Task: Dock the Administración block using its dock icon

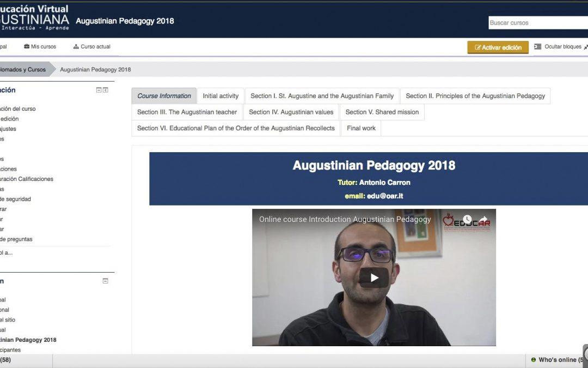Action: 106,90
